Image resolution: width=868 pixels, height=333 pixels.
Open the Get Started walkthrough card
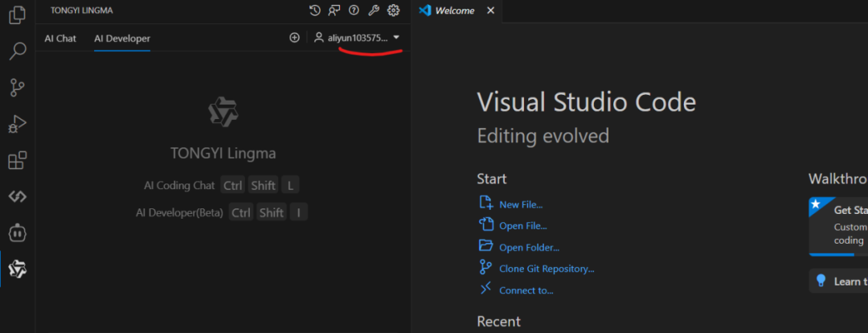coord(838,226)
